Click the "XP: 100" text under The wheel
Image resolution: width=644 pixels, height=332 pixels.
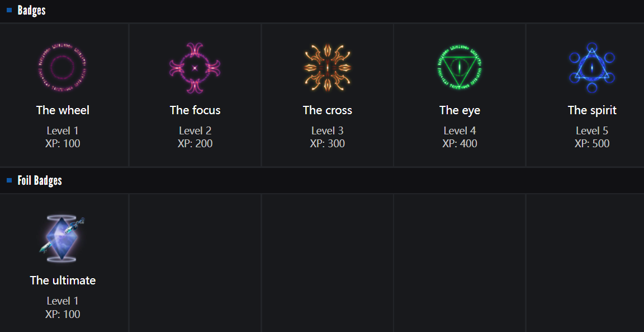[x=63, y=144]
